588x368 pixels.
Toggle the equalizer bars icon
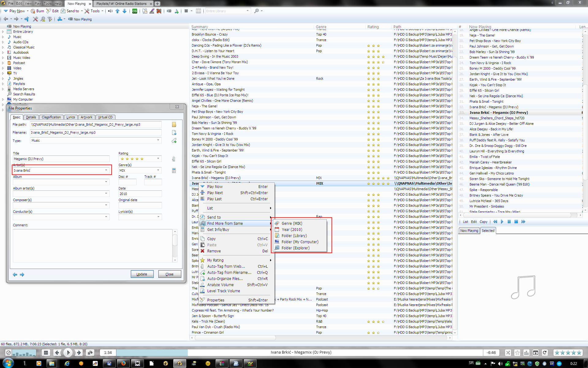click(x=526, y=353)
